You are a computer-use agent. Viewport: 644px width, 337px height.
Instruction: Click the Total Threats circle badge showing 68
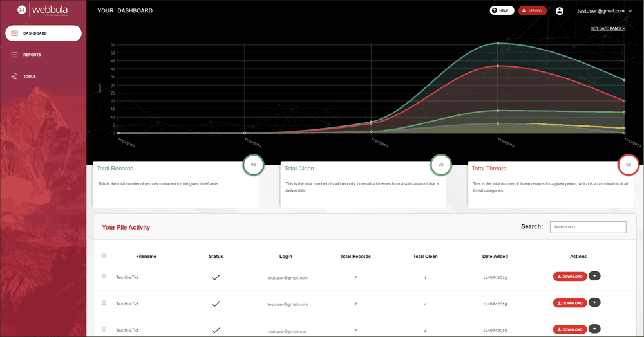point(628,165)
